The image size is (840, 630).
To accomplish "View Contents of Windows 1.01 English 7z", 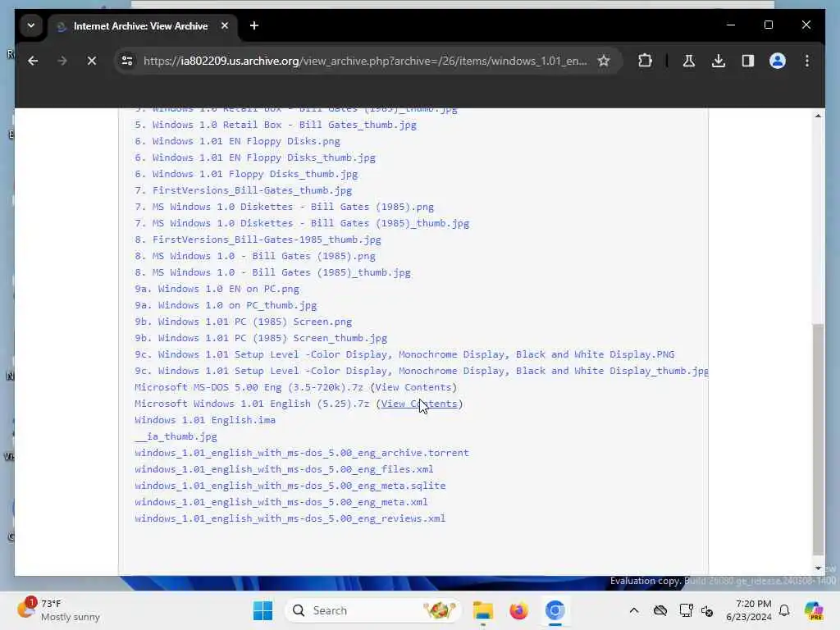I will pos(419,404).
